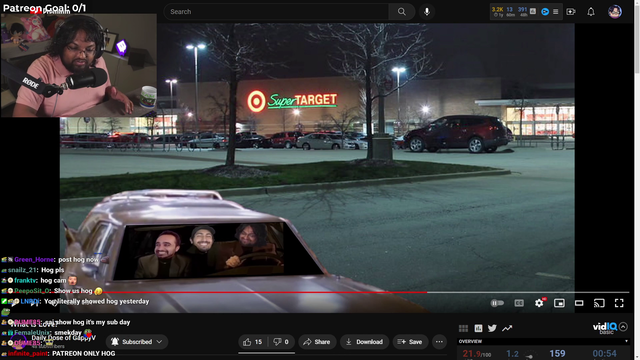
Task: Click the 159 value in overview
Action: coord(557,353)
